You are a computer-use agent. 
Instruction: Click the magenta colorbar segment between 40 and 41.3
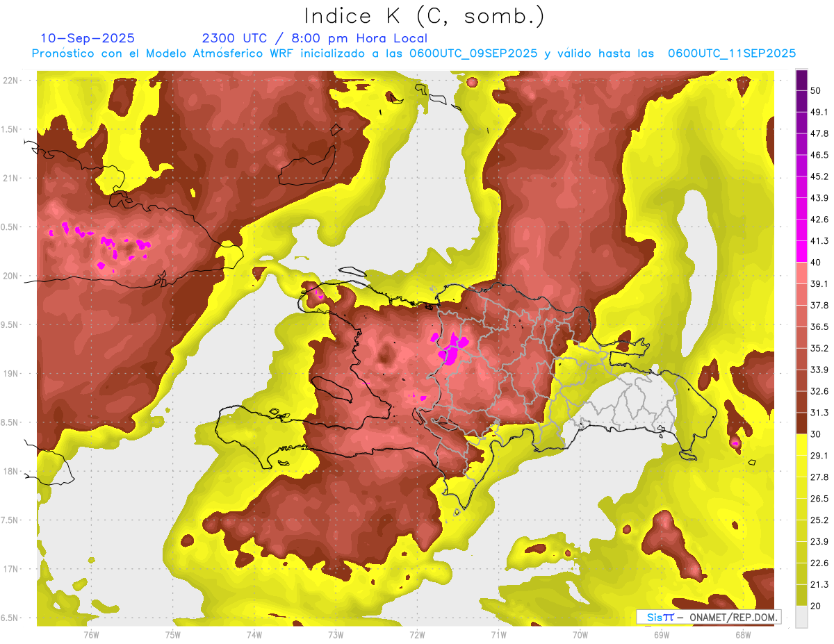click(802, 251)
